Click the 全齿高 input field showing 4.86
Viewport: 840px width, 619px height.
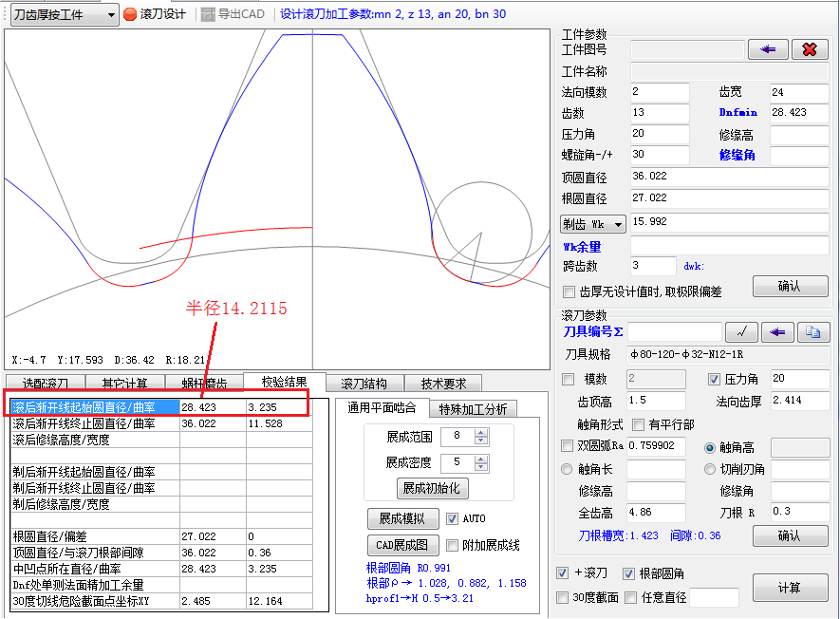tap(656, 513)
